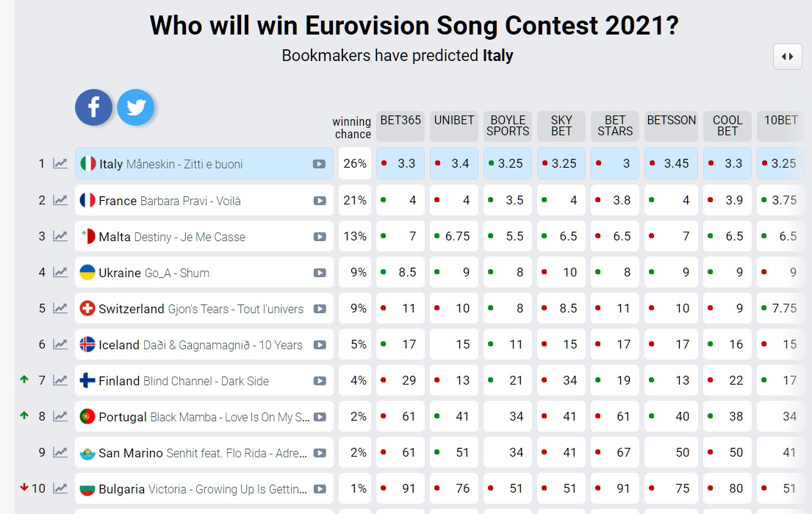This screenshot has height=514, width=812.
Task: Play Italy's Zitti e buoni video
Action: pyautogui.click(x=319, y=164)
